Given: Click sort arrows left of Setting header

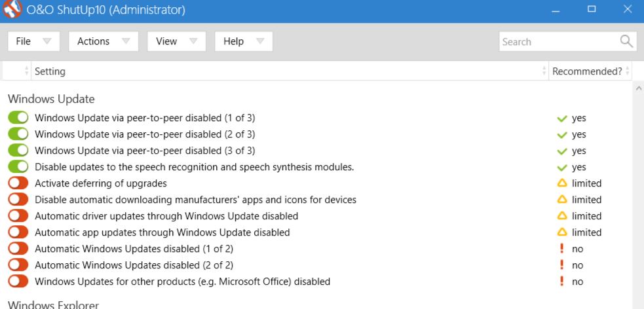Looking at the screenshot, I should point(27,71).
